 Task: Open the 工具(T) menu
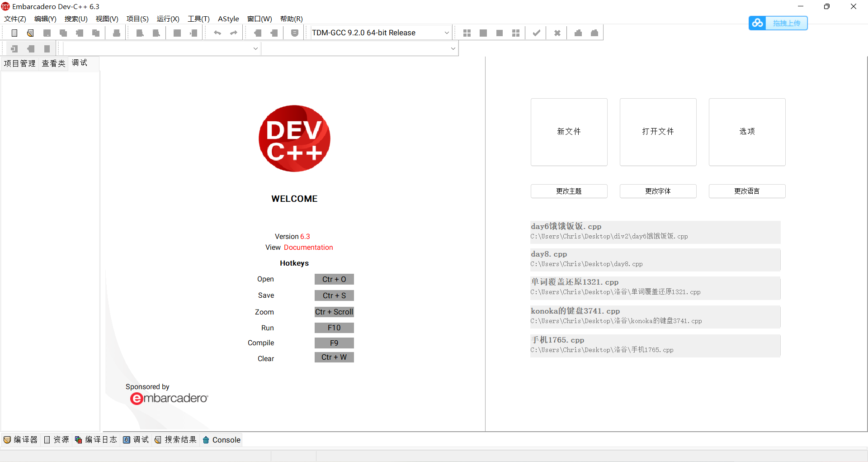[198, 19]
